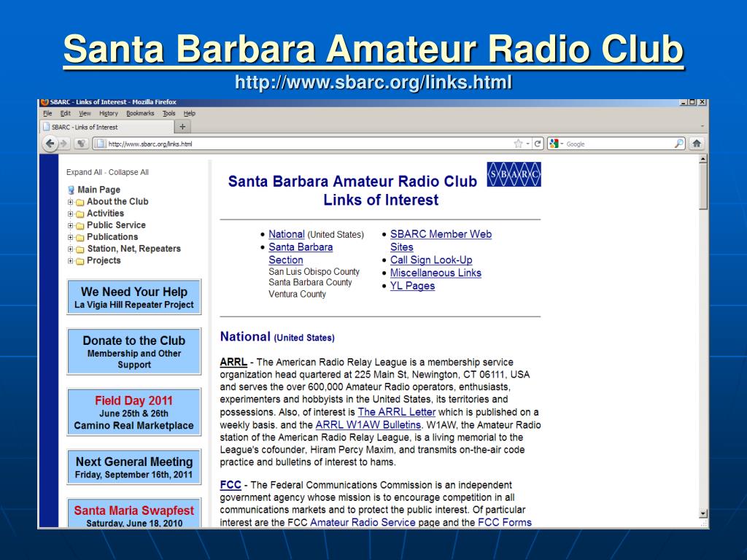Open the Bookmarks menu
Image resolution: width=747 pixels, height=560 pixels.
140,113
